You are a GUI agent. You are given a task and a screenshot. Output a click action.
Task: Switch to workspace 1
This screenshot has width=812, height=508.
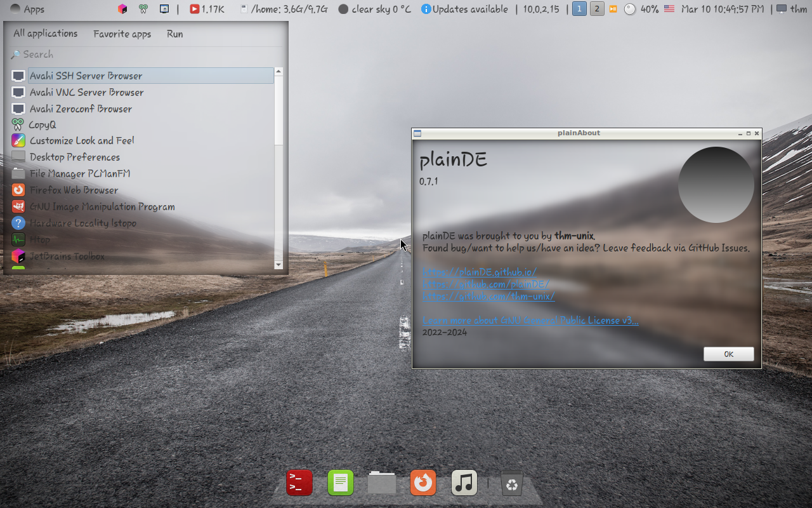(x=579, y=9)
